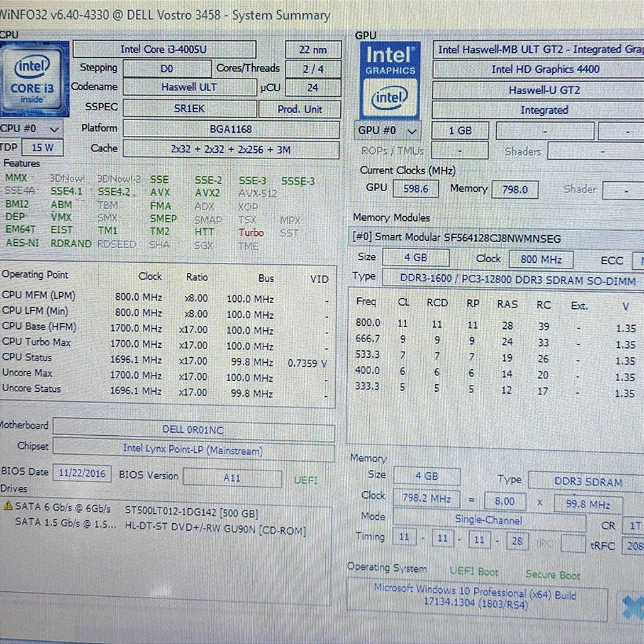Click the 400.0 frequency timing row

click(x=496, y=373)
